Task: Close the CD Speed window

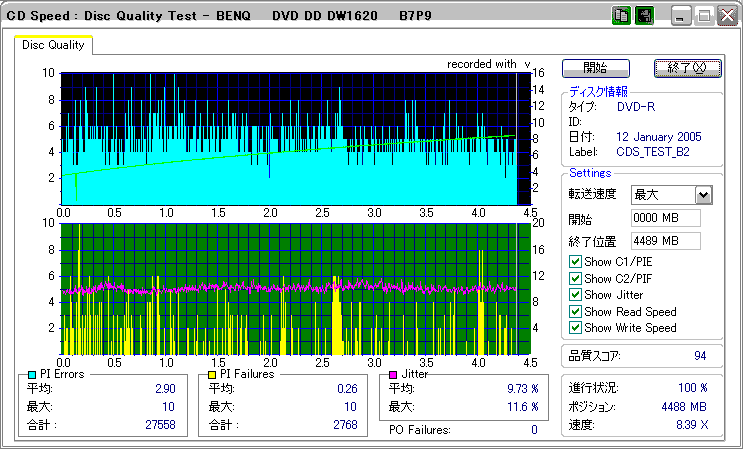Action: (725, 16)
